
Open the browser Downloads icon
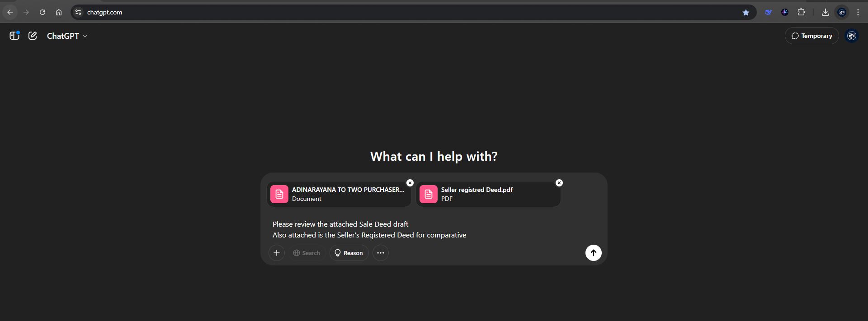825,13
